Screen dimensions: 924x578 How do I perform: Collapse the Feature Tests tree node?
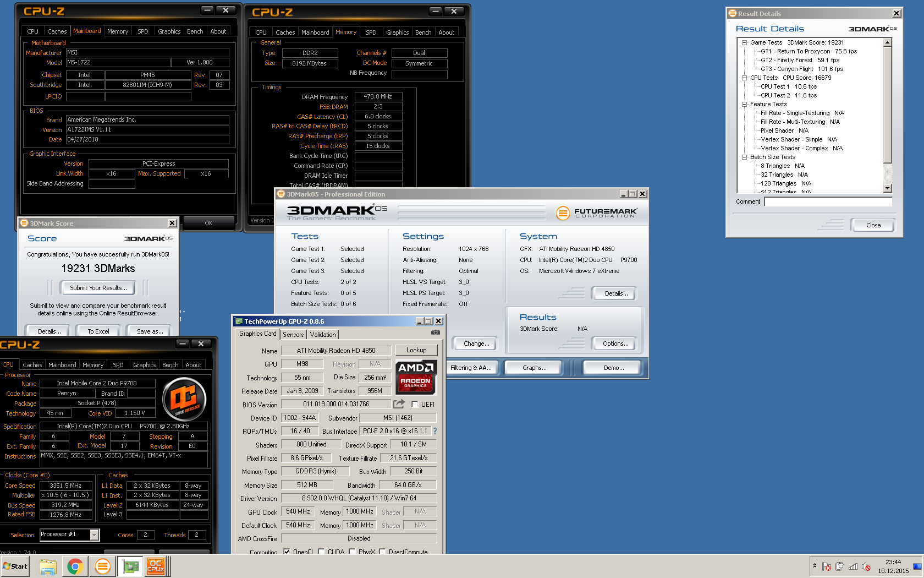(x=744, y=104)
